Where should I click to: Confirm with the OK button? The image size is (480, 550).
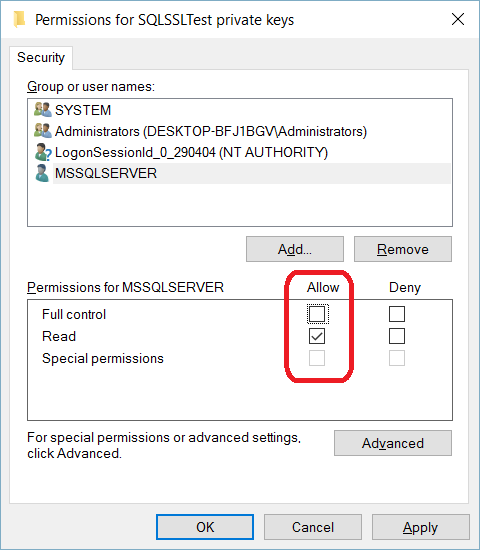[205, 527]
